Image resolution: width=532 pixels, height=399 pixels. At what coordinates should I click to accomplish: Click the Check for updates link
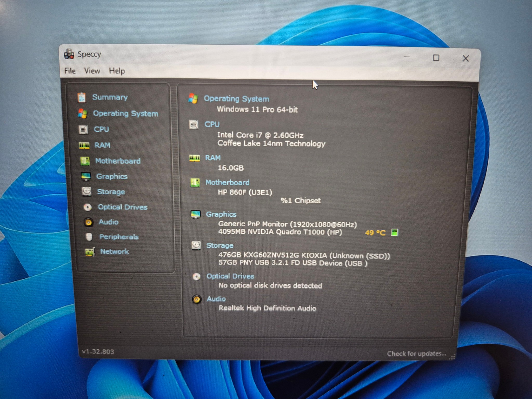(x=416, y=354)
